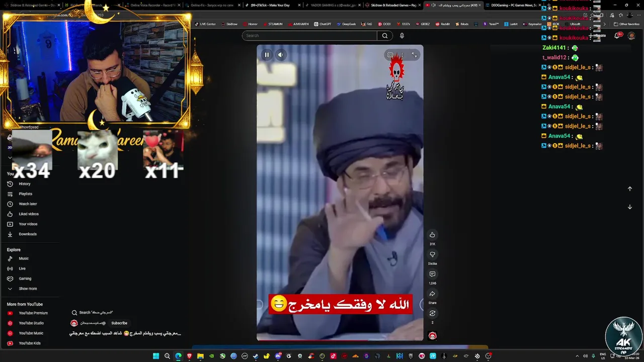Open the YouTube account avatar menu

pyautogui.click(x=631, y=36)
